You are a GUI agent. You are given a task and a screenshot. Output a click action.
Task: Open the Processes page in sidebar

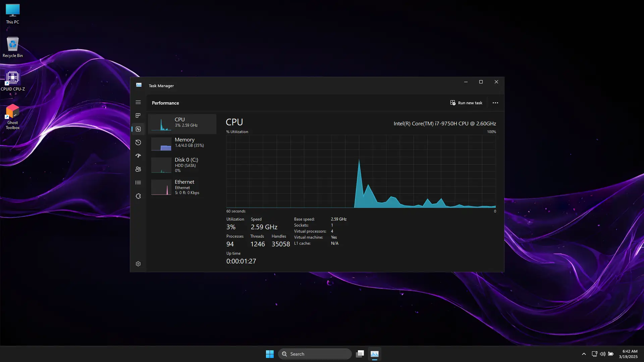pyautogui.click(x=138, y=116)
